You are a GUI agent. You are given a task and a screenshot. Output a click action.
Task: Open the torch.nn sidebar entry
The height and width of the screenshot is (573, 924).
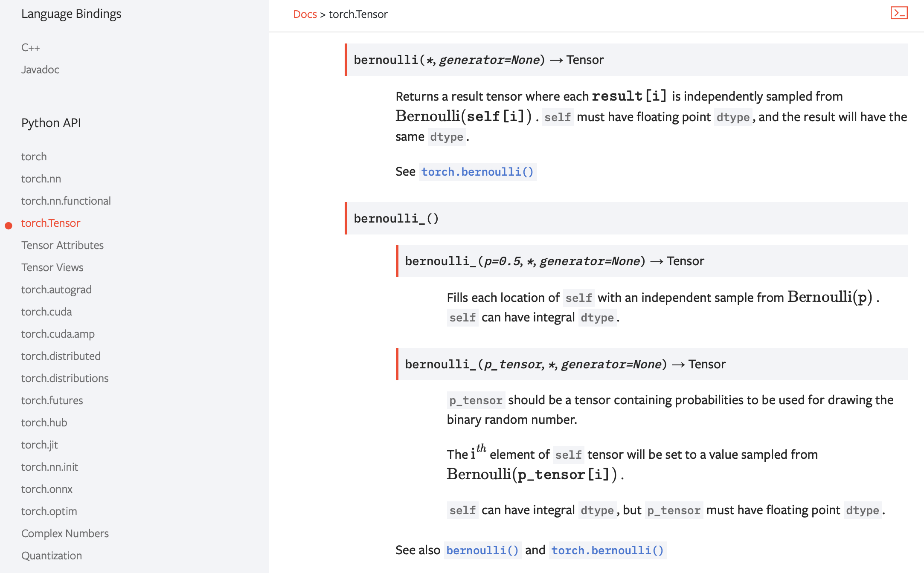point(41,179)
